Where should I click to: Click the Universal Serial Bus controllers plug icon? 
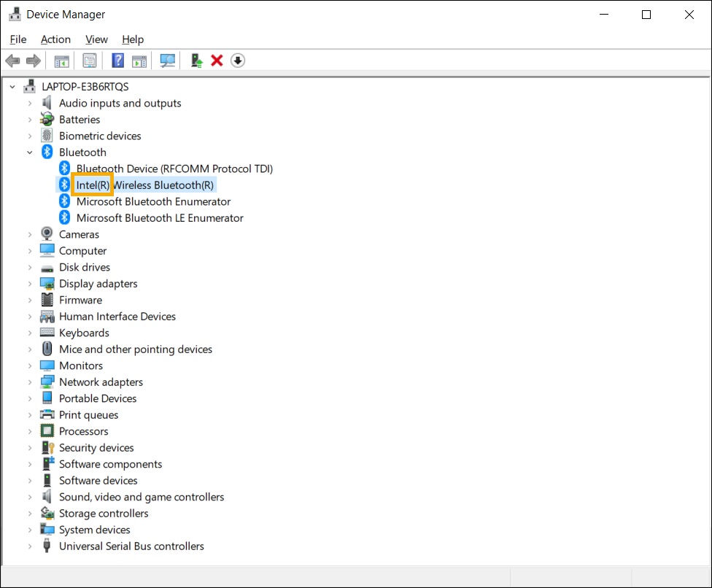coord(46,545)
